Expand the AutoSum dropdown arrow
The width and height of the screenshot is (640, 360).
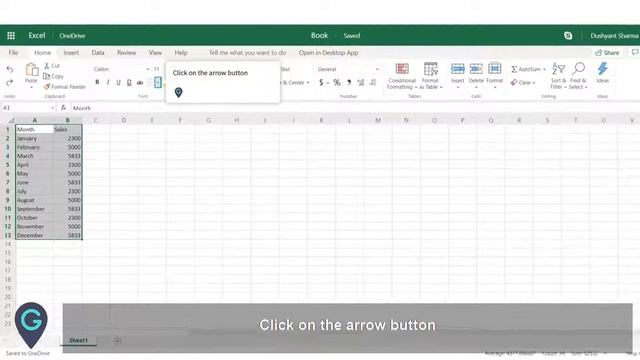coord(544,70)
